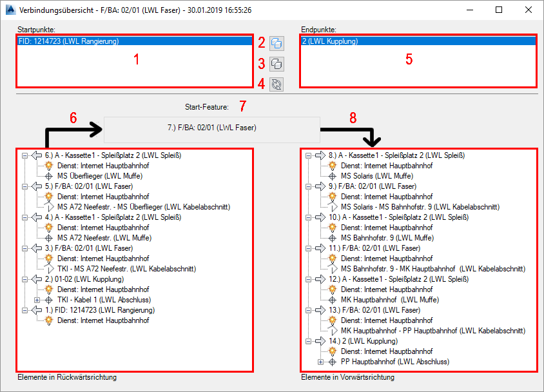Viewport: 544px width, 392px height.
Task: Click the crosshair icon beside MS Bahnhofstr. 9 (LWL Muffe)
Action: (333, 238)
